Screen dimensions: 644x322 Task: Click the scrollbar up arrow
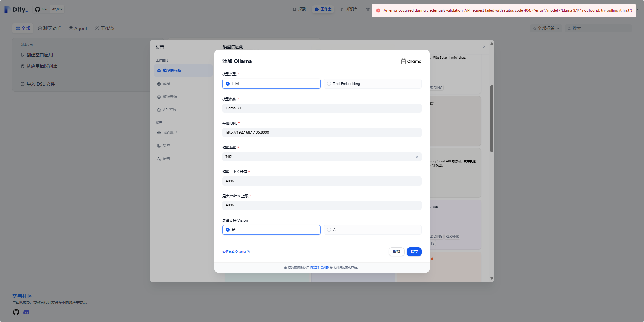click(492, 43)
